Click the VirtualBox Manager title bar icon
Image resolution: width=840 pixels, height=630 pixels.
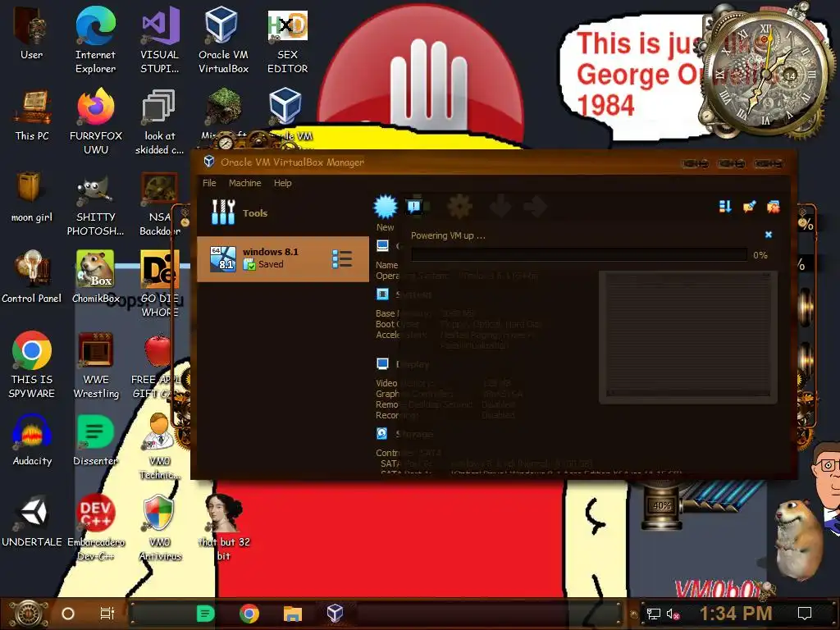pos(209,162)
